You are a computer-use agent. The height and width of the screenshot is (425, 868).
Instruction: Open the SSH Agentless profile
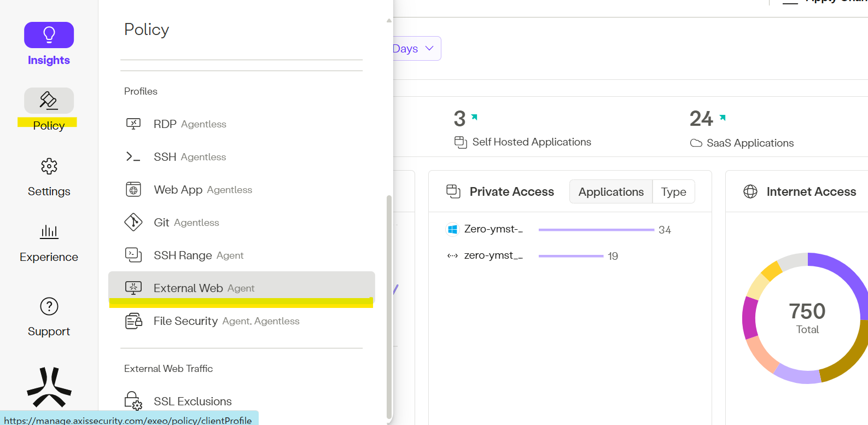pyautogui.click(x=189, y=157)
